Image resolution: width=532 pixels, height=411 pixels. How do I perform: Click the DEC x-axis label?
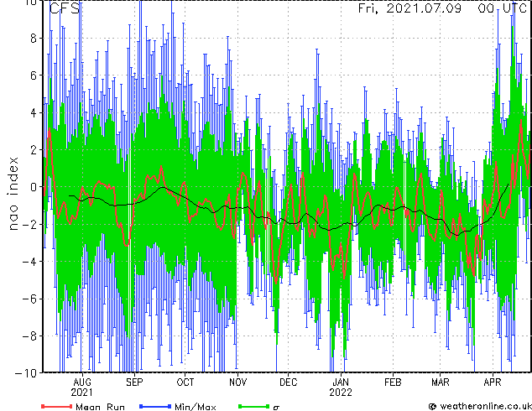click(289, 382)
